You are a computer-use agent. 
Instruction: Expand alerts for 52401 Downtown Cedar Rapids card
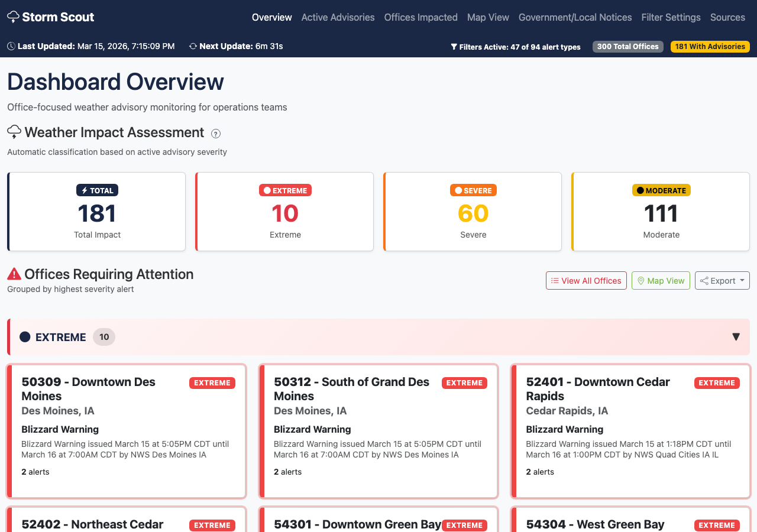pos(540,472)
